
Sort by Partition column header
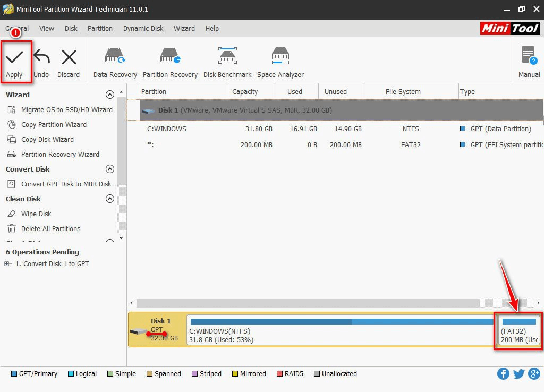pyautogui.click(x=184, y=91)
